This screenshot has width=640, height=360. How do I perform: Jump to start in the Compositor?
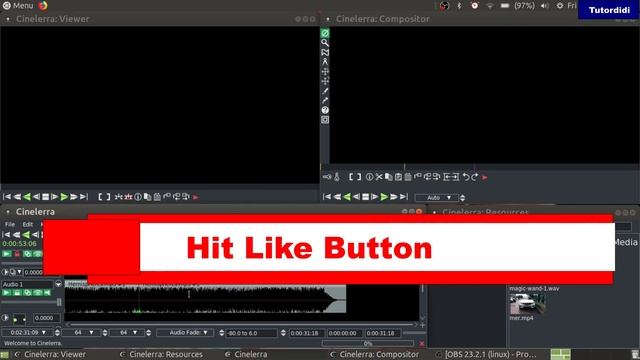327,197
